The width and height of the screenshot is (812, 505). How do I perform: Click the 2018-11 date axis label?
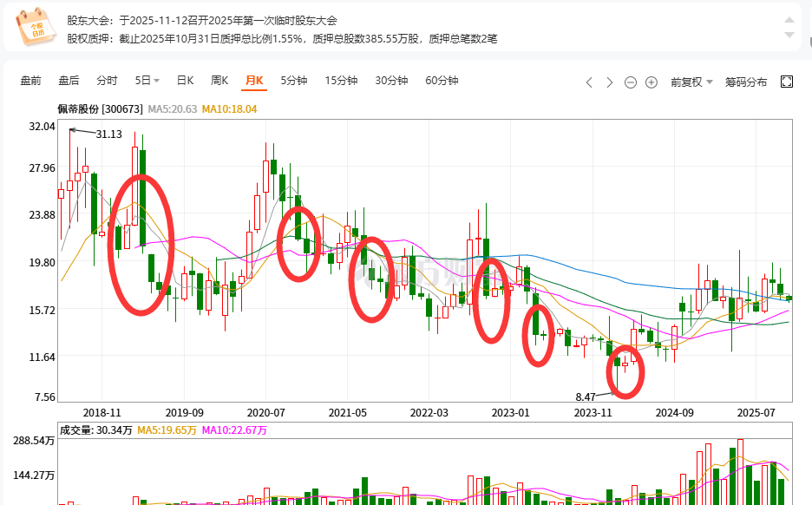coord(102,413)
